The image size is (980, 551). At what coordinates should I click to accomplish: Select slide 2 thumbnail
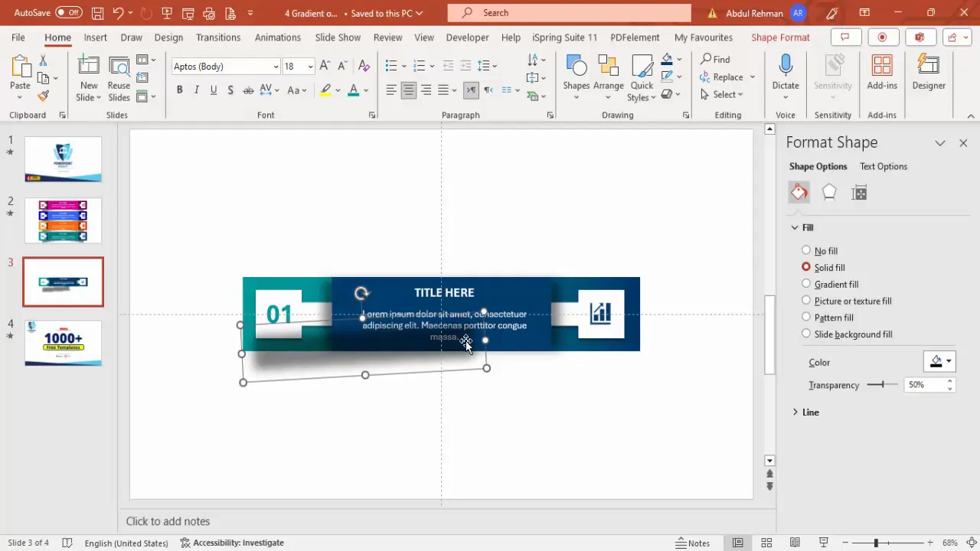(x=63, y=220)
